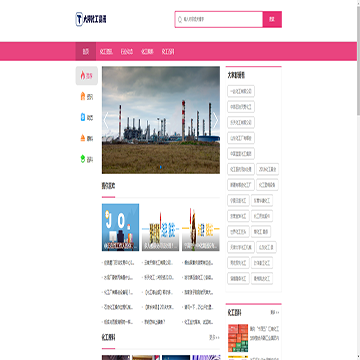Screen dimensions: 360x360
Task: Advance the carousel with the right arrow
Action: (215, 120)
